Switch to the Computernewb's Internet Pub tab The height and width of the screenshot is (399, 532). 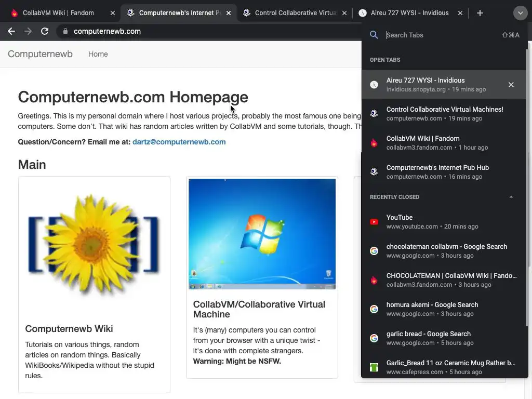tap(179, 13)
